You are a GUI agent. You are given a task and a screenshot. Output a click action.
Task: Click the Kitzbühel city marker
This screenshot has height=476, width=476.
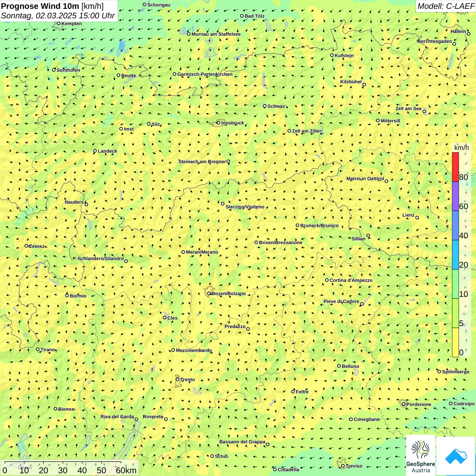coord(364,85)
